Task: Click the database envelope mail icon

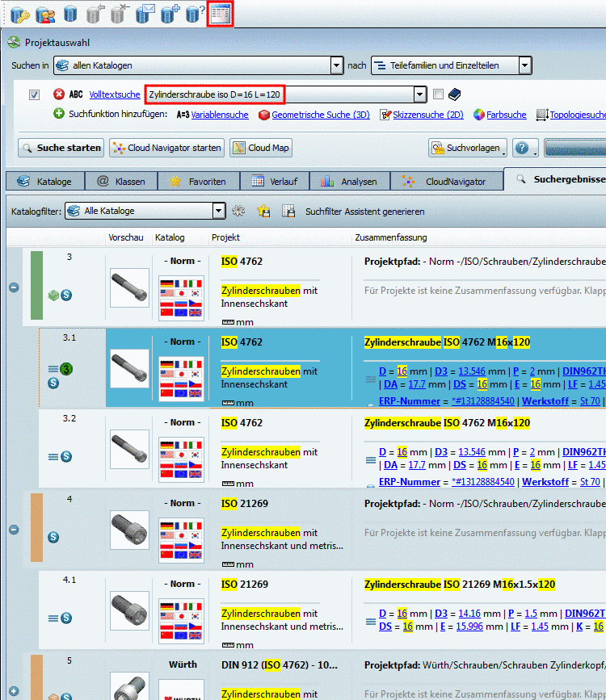Action: [145, 14]
